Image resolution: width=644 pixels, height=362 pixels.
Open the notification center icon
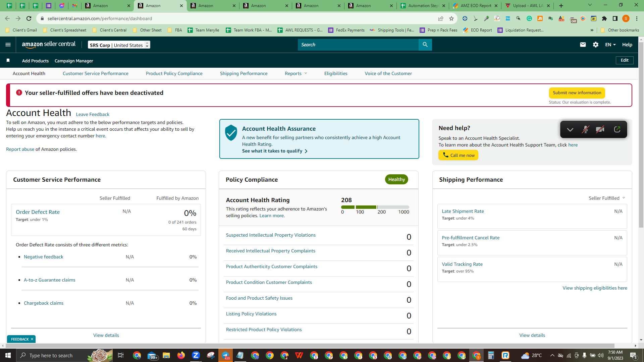tap(633, 355)
